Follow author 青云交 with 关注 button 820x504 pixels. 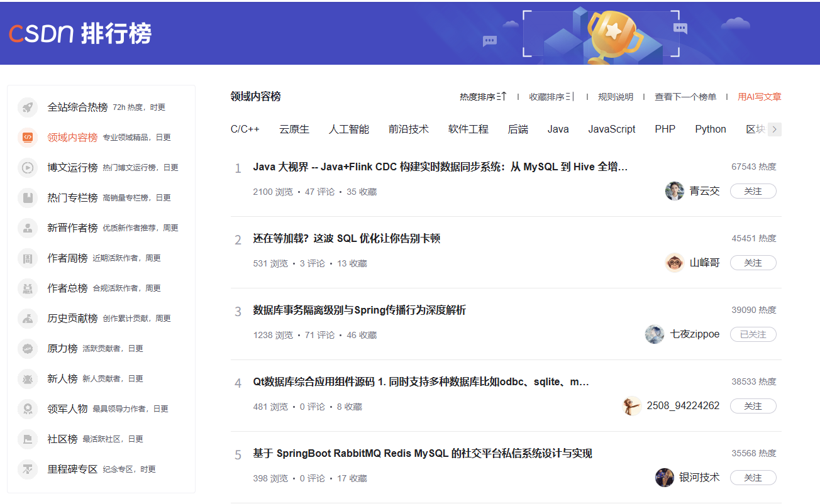pos(753,191)
